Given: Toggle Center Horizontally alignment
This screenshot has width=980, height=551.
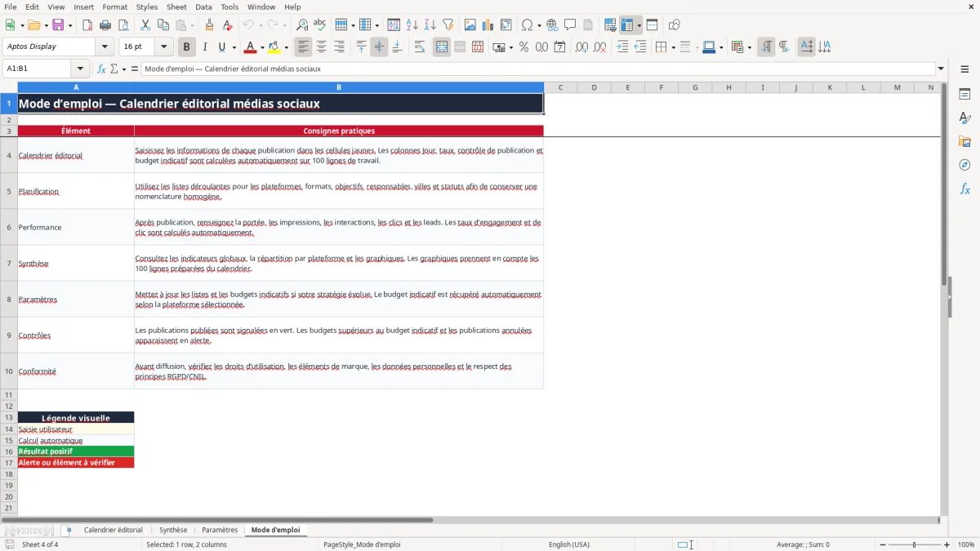Looking at the screenshot, I should (x=322, y=47).
